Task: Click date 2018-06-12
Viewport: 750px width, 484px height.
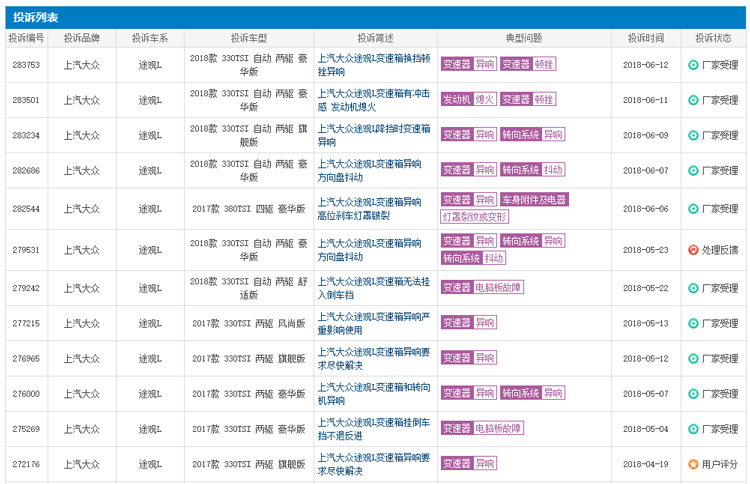Action: click(646, 65)
